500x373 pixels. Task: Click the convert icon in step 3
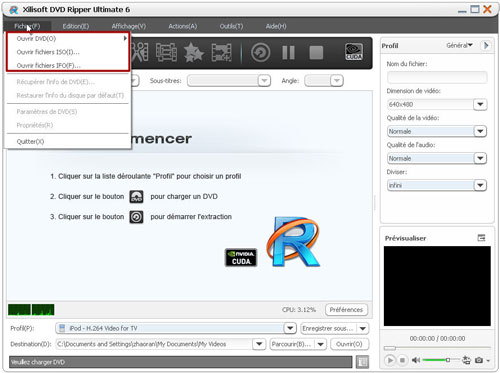click(x=136, y=217)
